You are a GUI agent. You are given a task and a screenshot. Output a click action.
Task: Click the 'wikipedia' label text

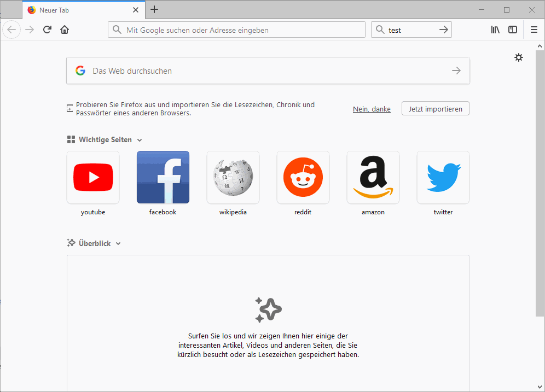click(233, 212)
